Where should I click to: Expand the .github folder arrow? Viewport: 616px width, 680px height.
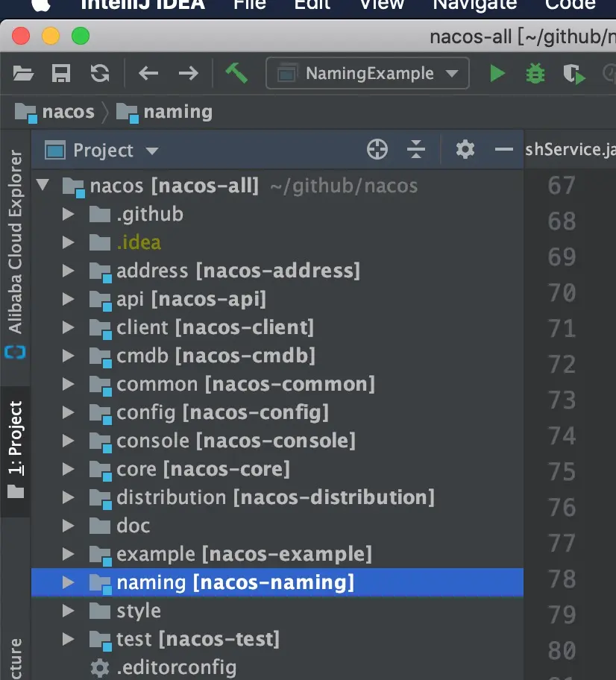[x=68, y=214]
